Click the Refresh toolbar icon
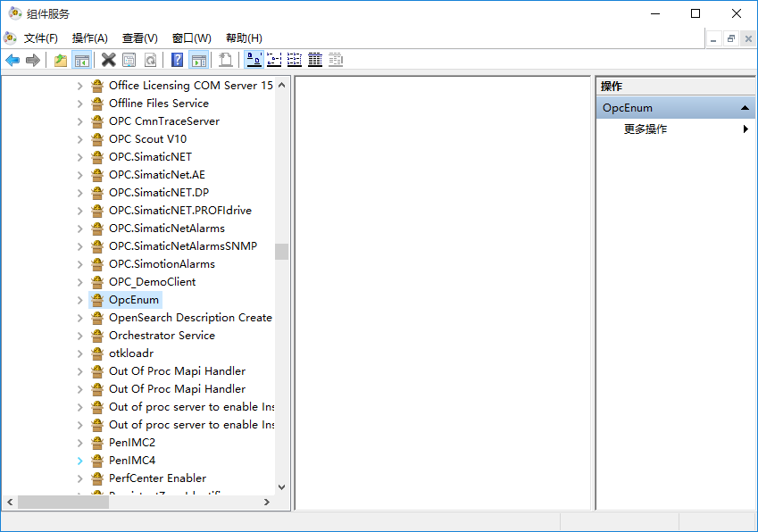Image resolution: width=758 pixels, height=532 pixels. coord(150,61)
